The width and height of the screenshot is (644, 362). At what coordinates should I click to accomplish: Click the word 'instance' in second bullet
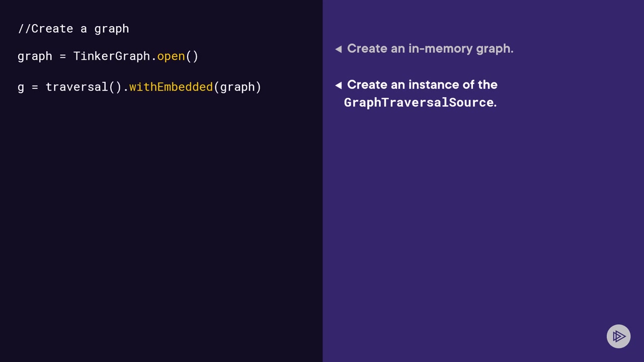pos(435,84)
